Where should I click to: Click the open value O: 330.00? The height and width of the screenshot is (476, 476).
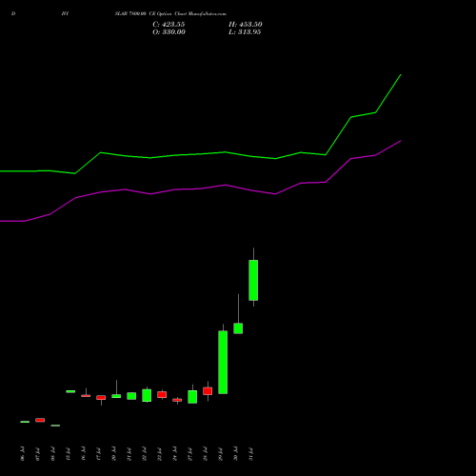pos(169,32)
